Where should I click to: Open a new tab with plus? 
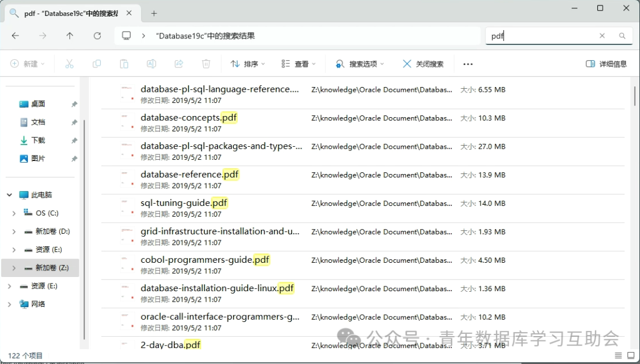pos(154,14)
